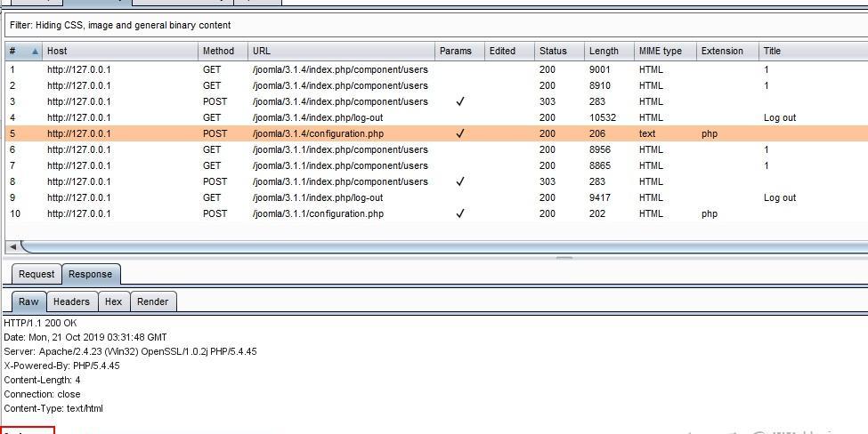Click the Content-Type: text/html line
The height and width of the screenshot is (434, 868).
coord(53,409)
